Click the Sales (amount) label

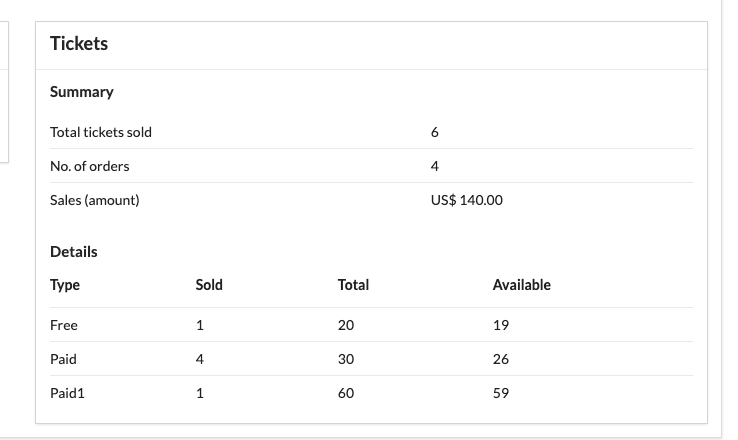tap(95, 200)
